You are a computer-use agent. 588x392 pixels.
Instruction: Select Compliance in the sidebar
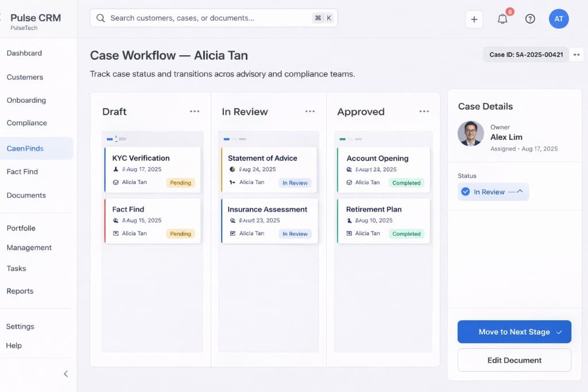click(x=26, y=122)
